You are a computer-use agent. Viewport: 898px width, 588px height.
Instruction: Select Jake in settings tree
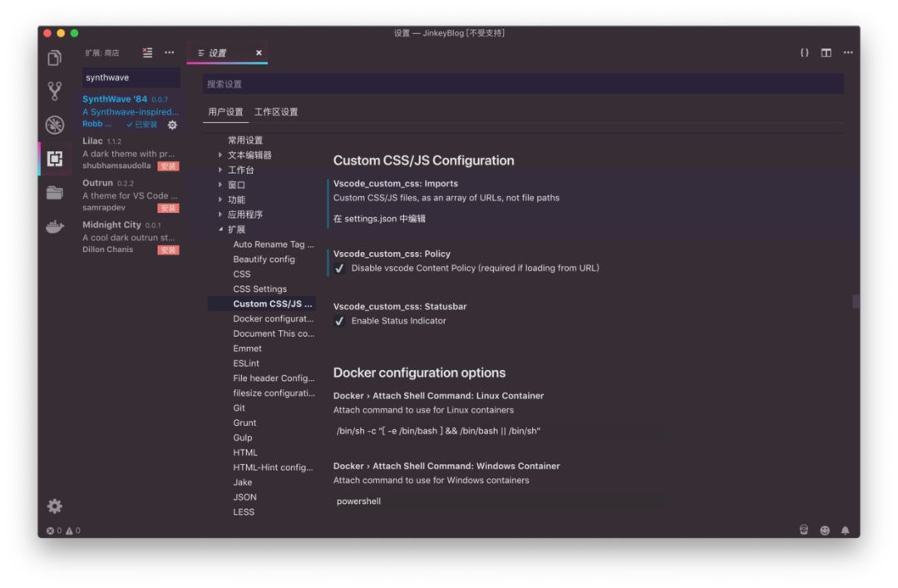pos(243,483)
